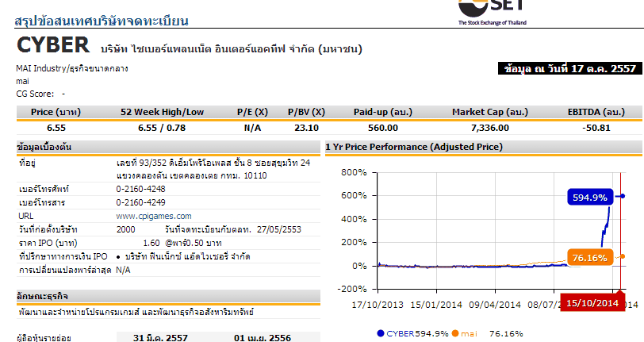Click the EBITDA (ลบ.) column header
This screenshot has height=342, width=644.
[x=596, y=112]
